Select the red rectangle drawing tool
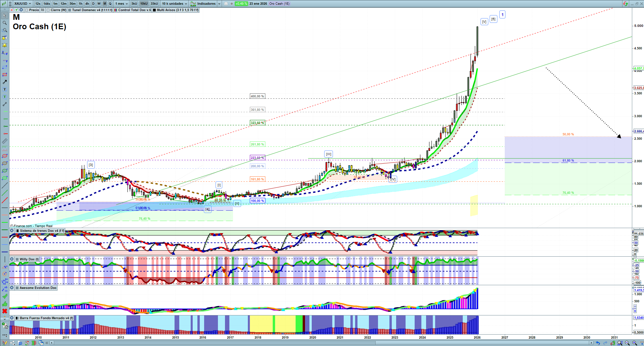The image size is (644, 346). [x=5, y=75]
